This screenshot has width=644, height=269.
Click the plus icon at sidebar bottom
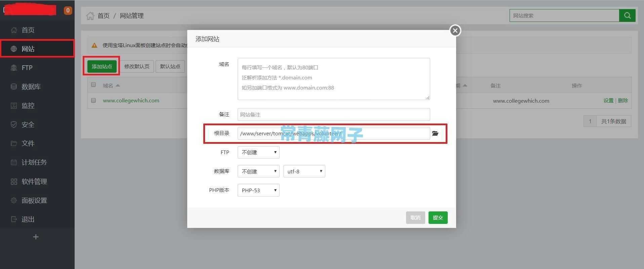[x=36, y=237]
